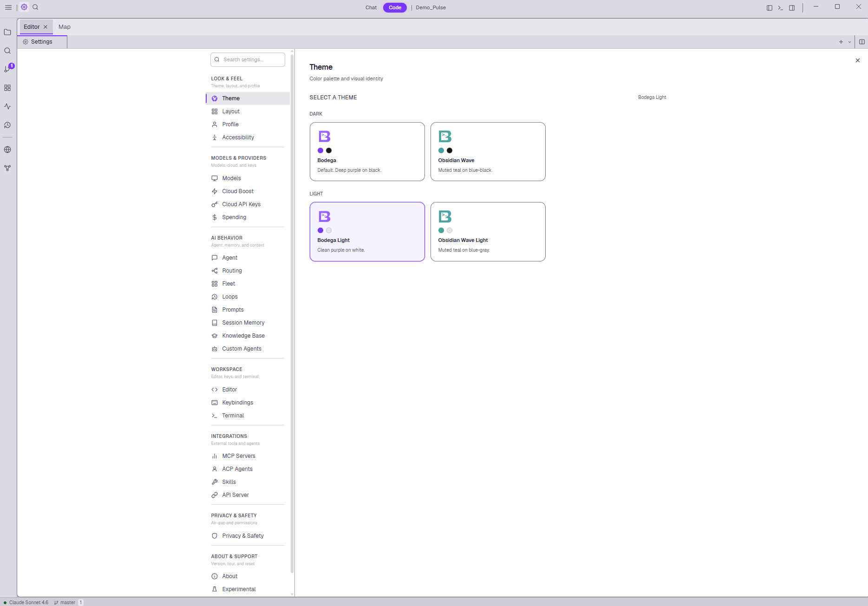This screenshot has width=868, height=606.
Task: Open API Server settings
Action: tap(248, 495)
